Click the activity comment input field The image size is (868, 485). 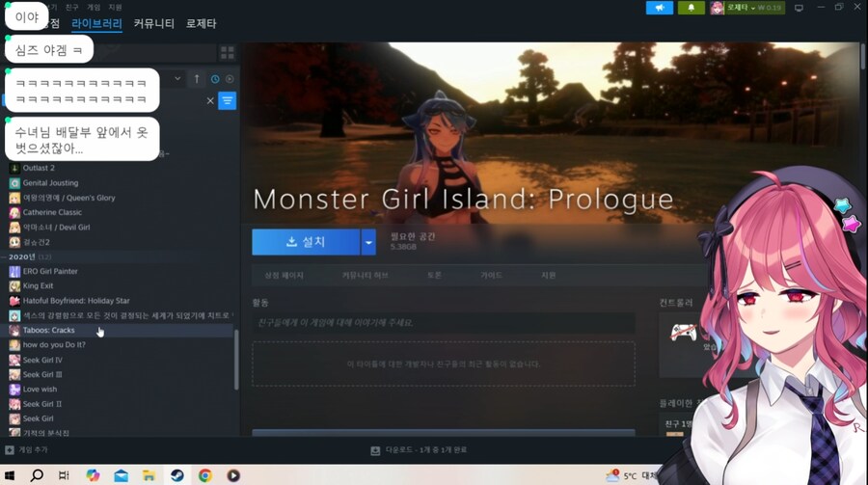(444, 323)
